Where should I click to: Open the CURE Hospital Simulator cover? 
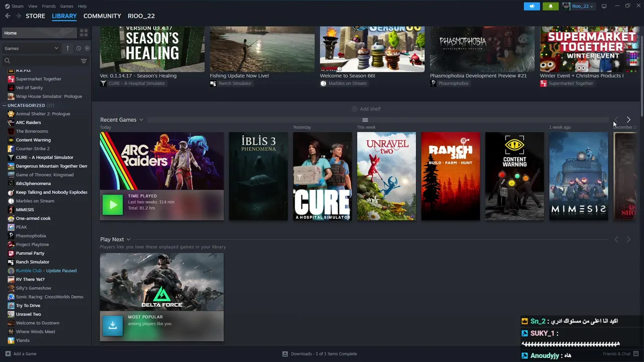tap(323, 176)
